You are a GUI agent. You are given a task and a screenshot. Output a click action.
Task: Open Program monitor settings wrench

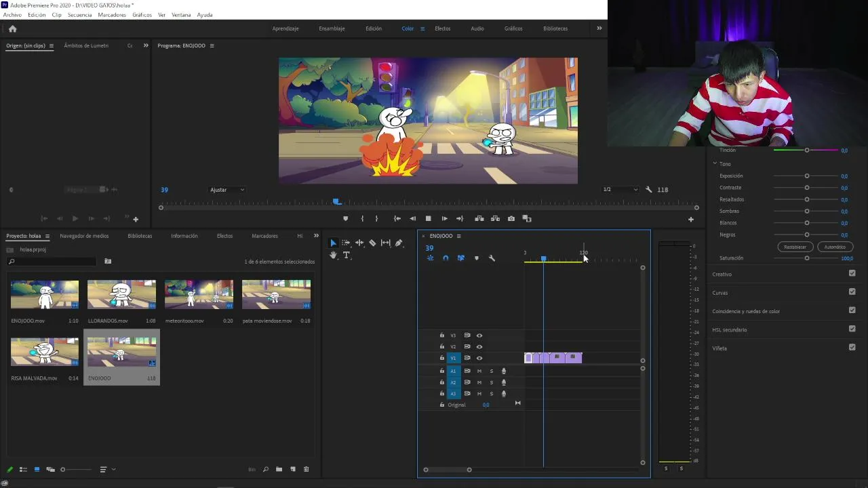pos(649,190)
